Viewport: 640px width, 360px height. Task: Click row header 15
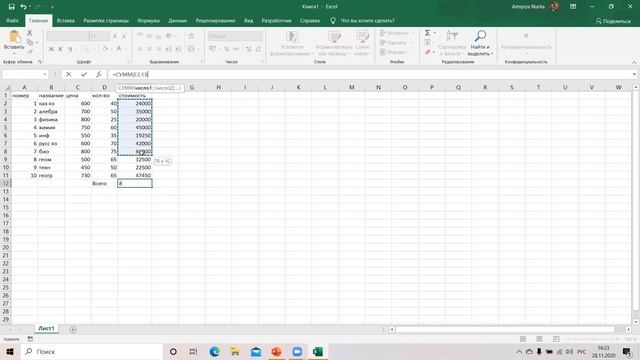click(x=6, y=207)
